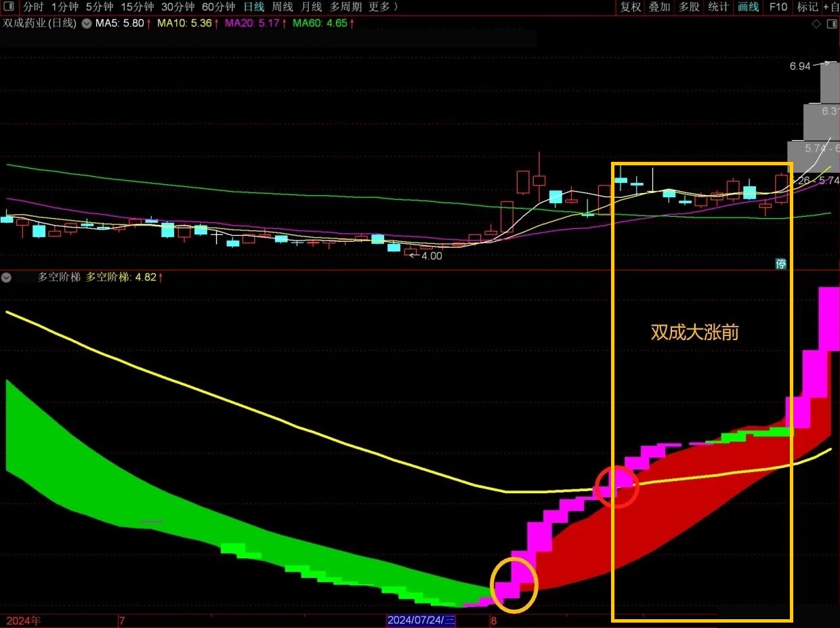Click the 多空阶梯: 4.82 value label
The image size is (840, 628).
[x=125, y=277]
